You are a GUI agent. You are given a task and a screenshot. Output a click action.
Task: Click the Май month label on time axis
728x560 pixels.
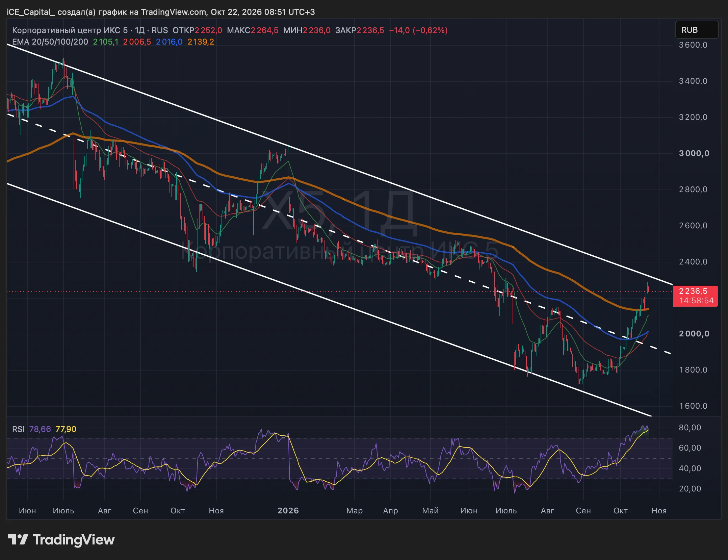431,510
